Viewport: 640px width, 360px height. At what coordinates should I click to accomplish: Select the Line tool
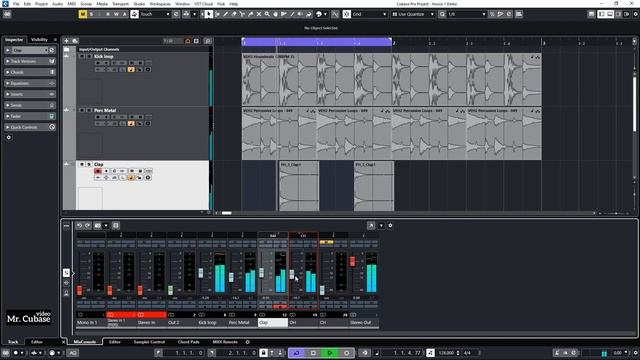click(x=292, y=14)
